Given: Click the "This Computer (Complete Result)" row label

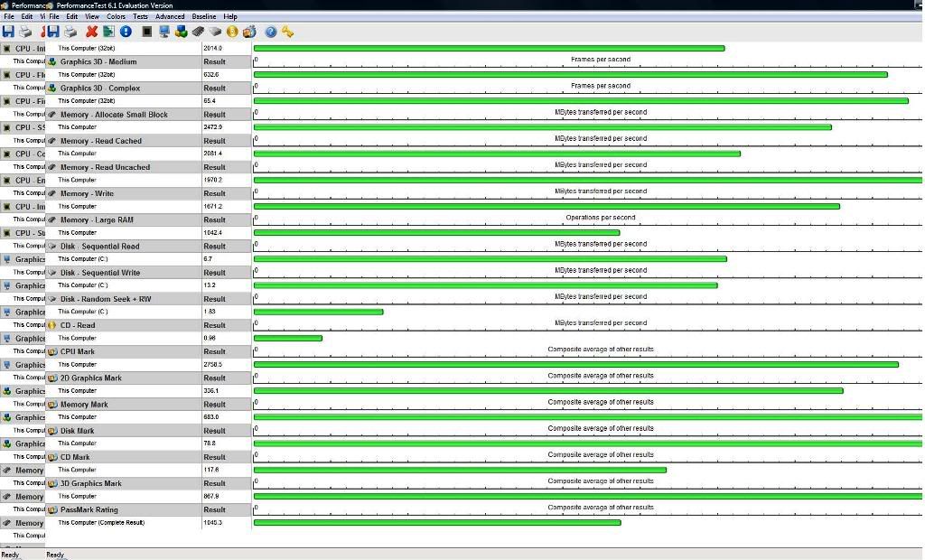Looking at the screenshot, I should [101, 523].
